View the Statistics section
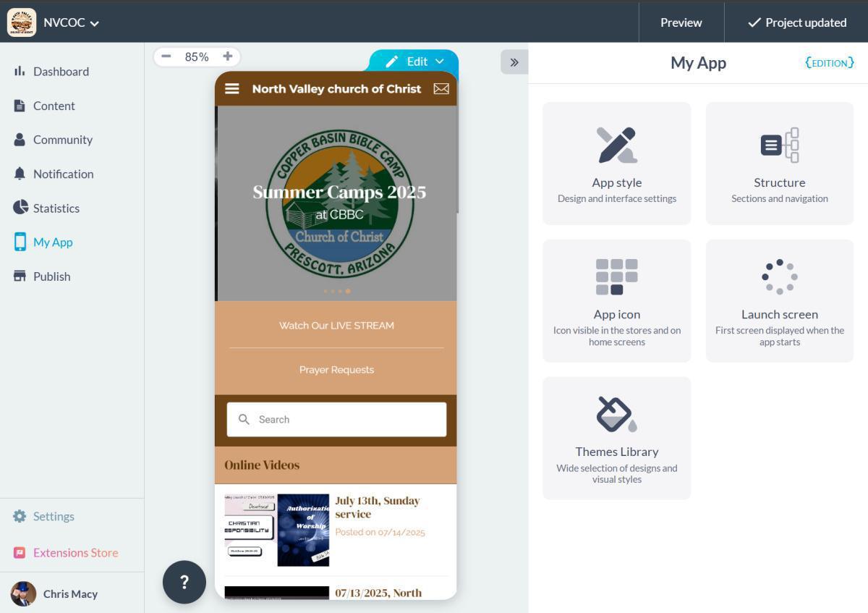 (x=56, y=208)
